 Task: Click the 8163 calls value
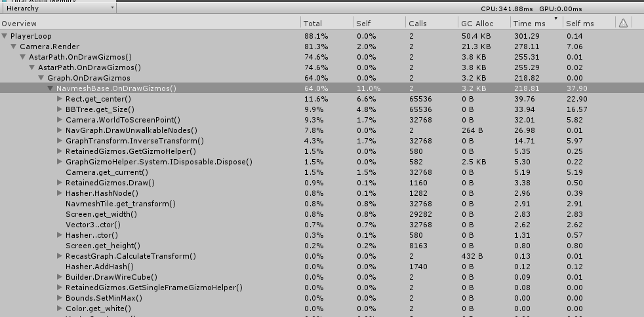point(418,246)
